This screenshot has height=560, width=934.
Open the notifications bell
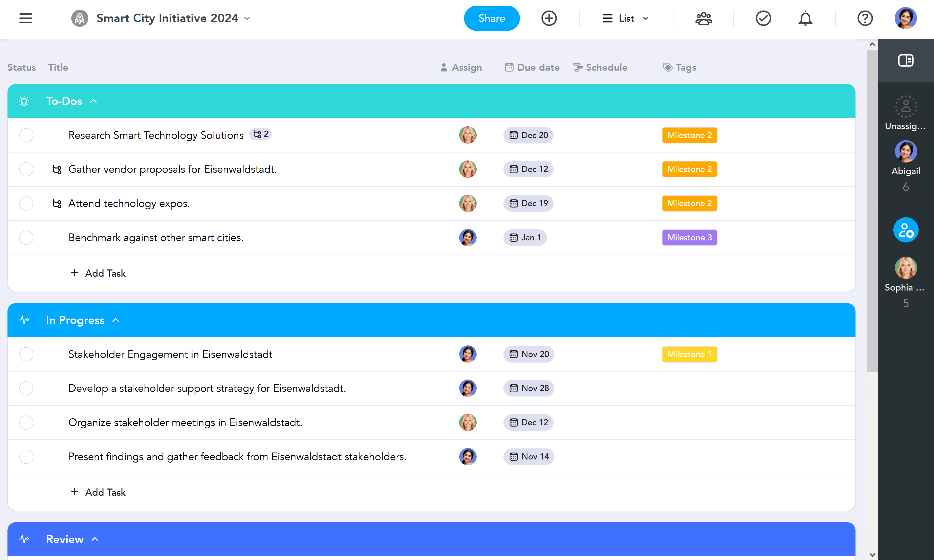pyautogui.click(x=805, y=18)
